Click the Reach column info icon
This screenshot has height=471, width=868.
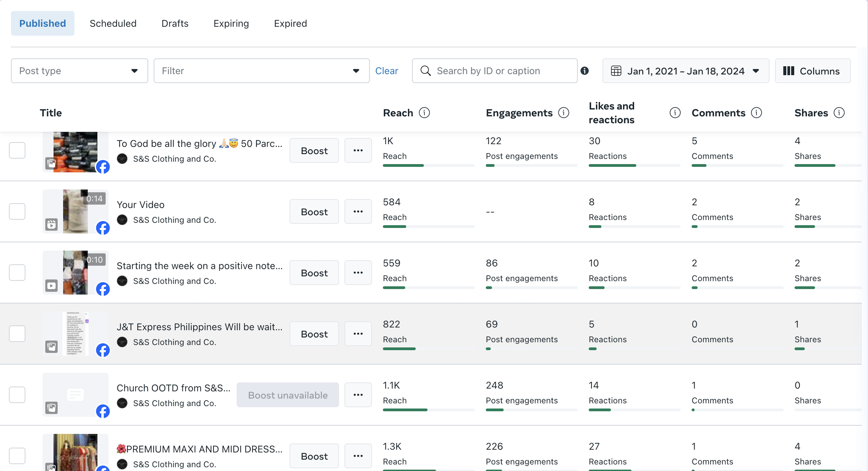point(424,113)
